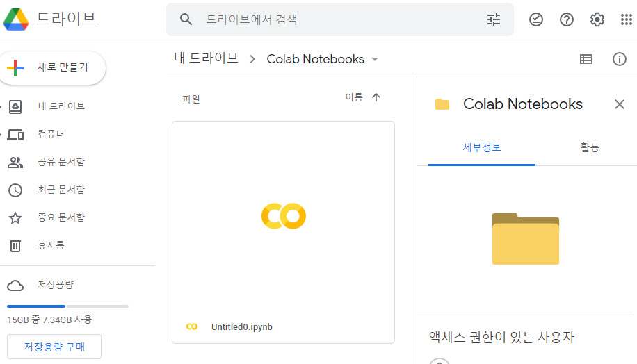Click the large folder preview image
Screen dimensions: 637x364
(525, 239)
